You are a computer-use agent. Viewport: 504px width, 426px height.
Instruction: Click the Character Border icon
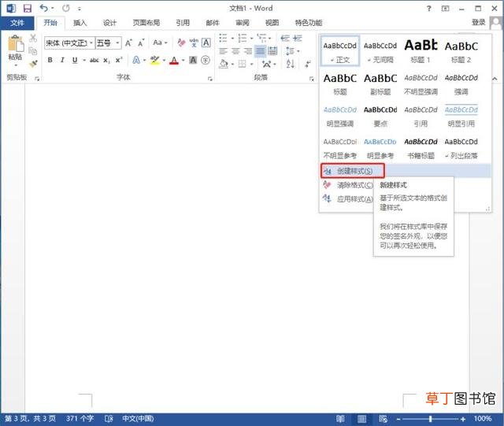(206, 43)
